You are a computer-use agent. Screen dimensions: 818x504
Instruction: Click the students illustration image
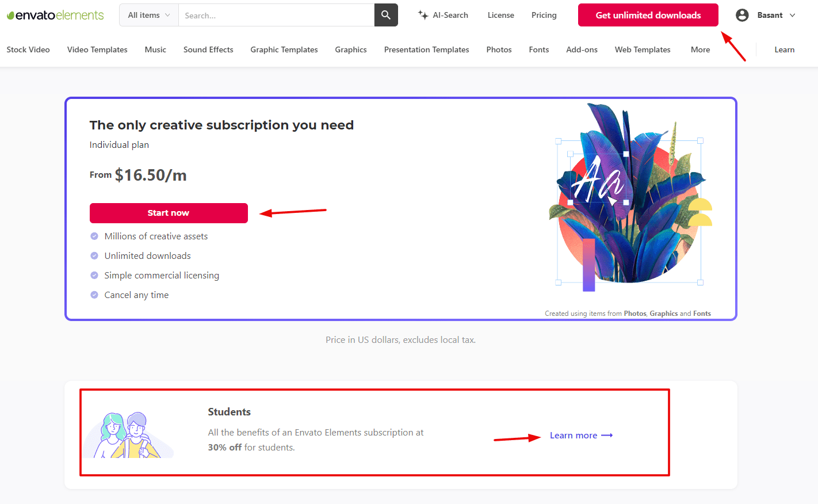tap(128, 435)
